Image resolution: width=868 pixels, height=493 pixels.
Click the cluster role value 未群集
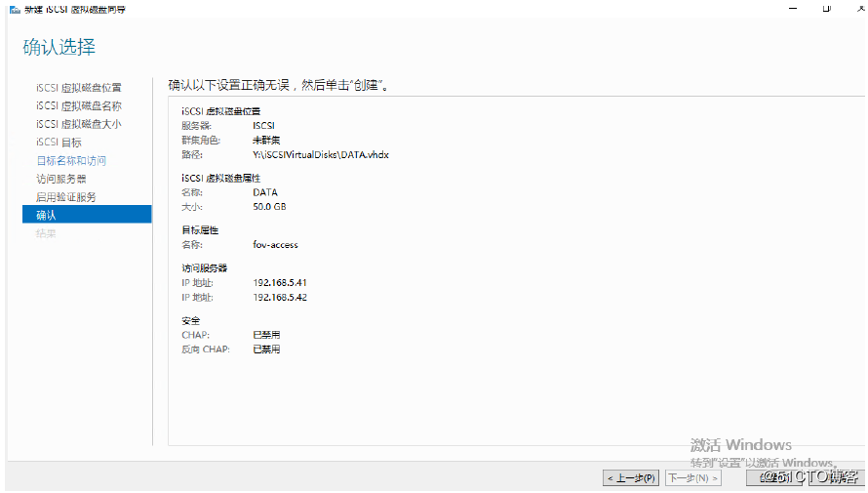point(266,141)
